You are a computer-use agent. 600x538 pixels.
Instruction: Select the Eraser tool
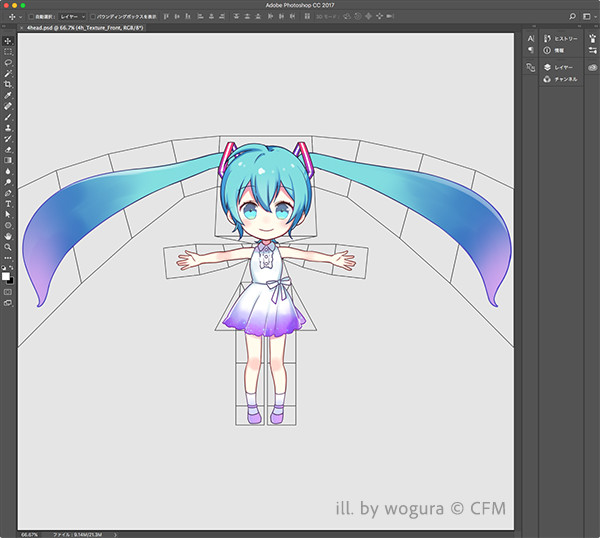coord(8,149)
